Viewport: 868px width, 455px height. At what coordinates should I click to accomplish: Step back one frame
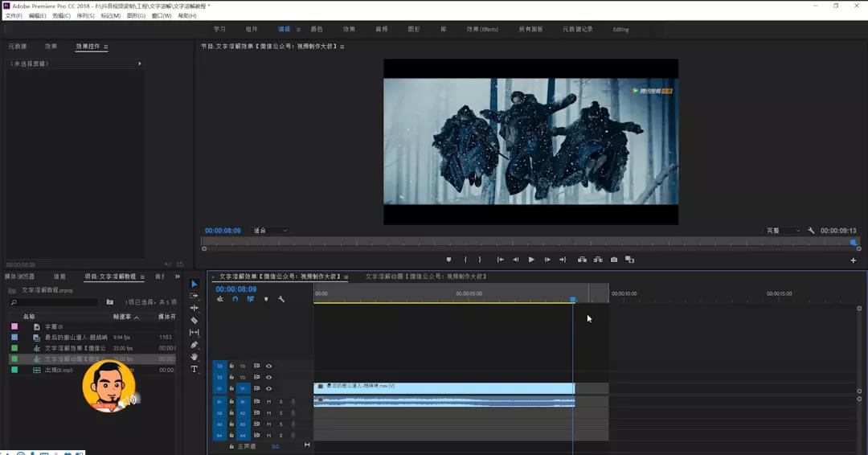(x=516, y=260)
